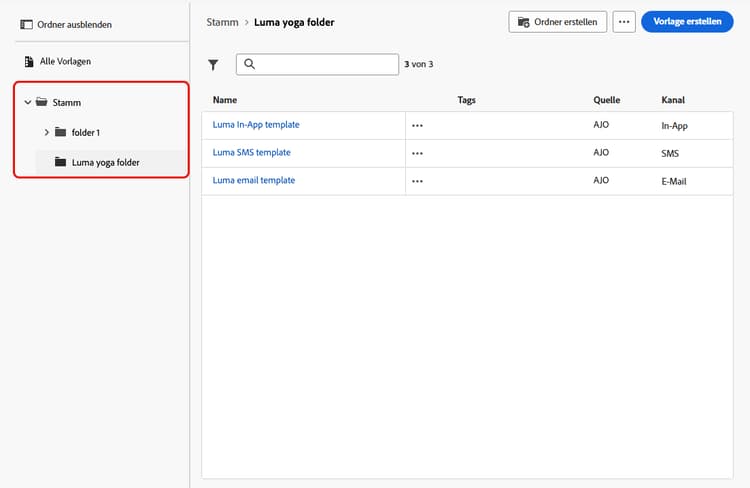This screenshot has height=488, width=750.
Task: Select folder 1 in the folder tree
Action: click(85, 132)
